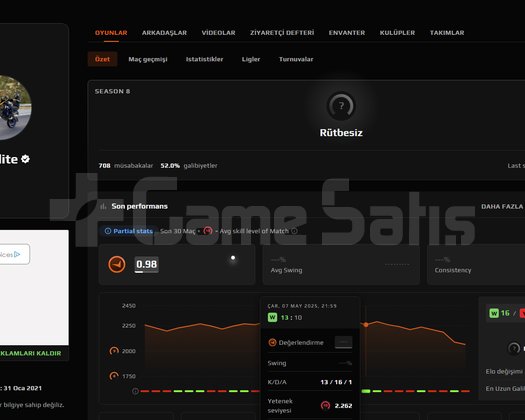Screen dimensions: 525x420
Task: Open İstatistikler sub-tab
Action: (204, 59)
